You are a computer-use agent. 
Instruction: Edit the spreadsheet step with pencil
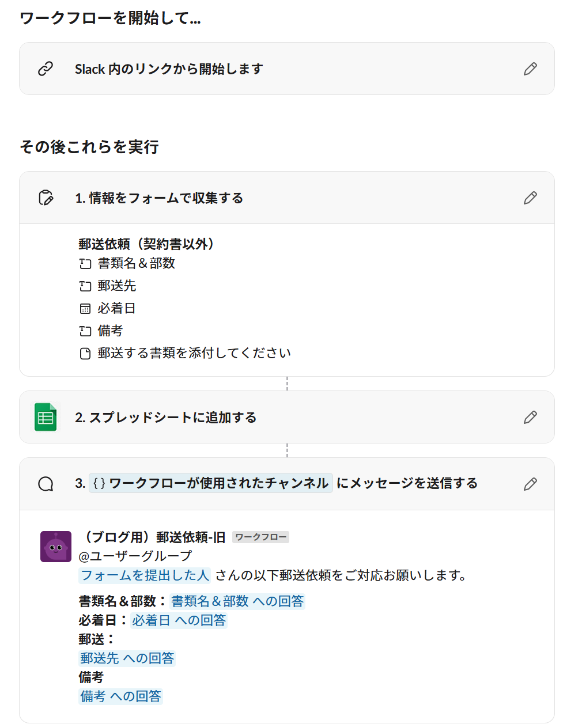click(530, 418)
